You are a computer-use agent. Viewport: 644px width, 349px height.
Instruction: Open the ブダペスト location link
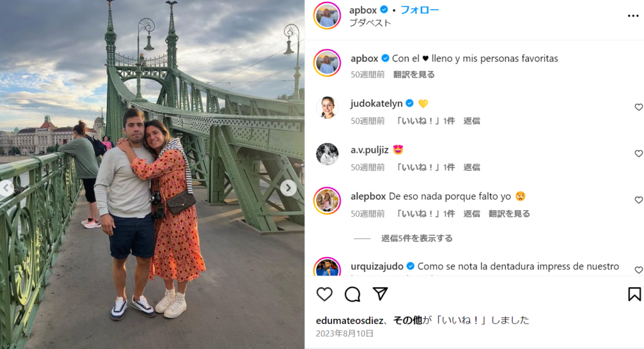(x=370, y=23)
